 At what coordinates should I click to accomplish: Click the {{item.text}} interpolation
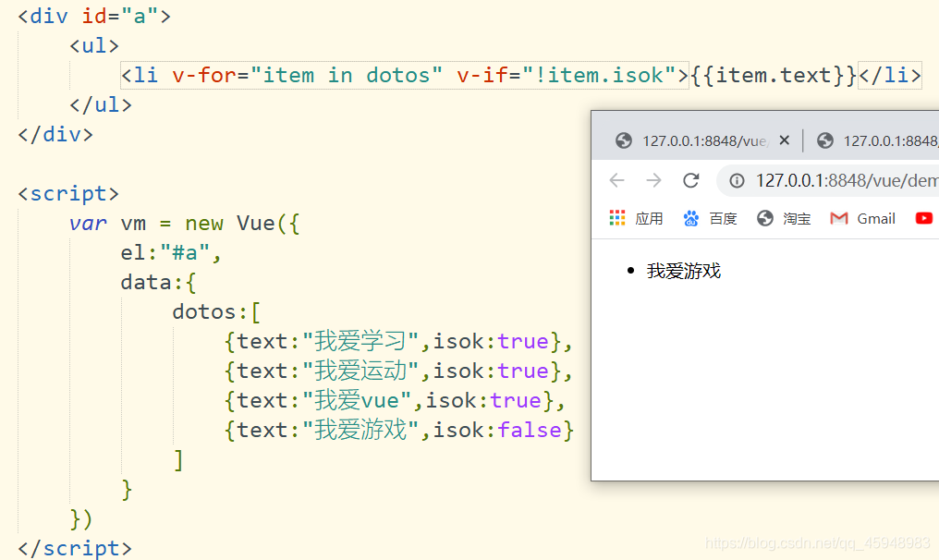point(774,76)
